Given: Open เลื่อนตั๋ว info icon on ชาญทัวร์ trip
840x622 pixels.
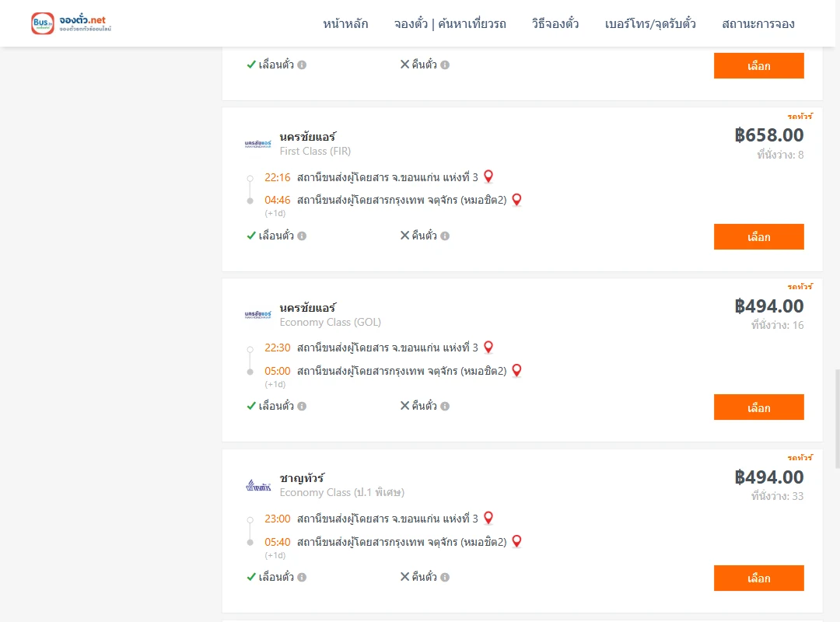Looking at the screenshot, I should tap(302, 577).
